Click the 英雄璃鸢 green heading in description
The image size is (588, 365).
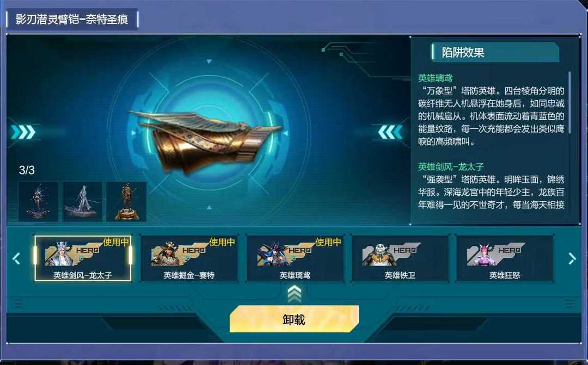pos(436,78)
